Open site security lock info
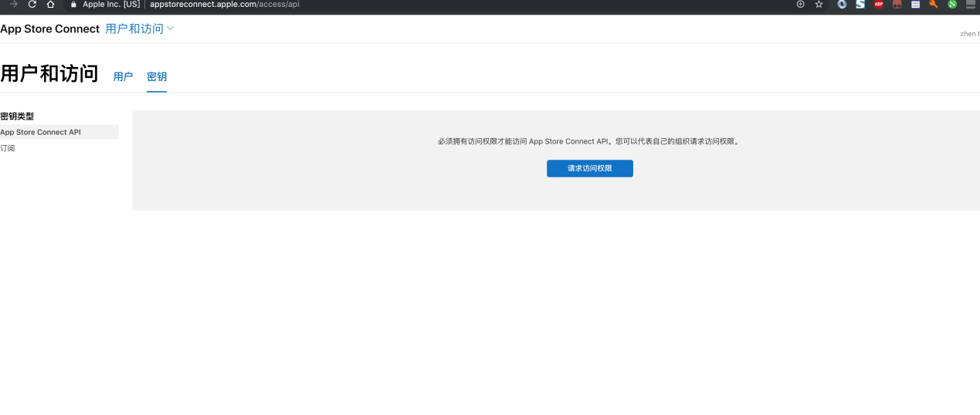 73,5
